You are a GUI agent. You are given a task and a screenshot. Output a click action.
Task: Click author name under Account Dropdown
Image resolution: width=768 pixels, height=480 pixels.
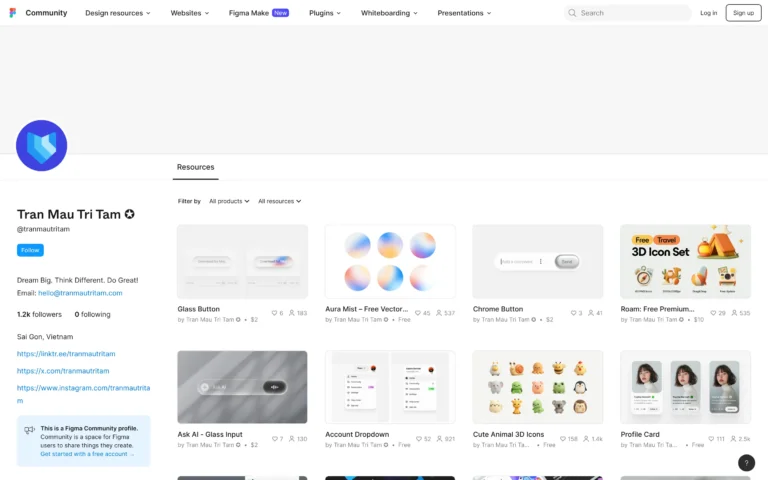pos(358,445)
